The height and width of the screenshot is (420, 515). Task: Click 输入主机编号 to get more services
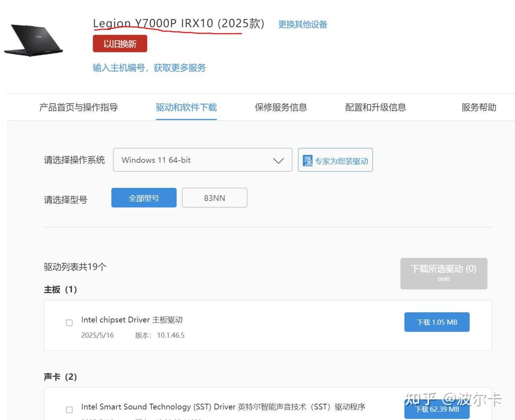click(149, 68)
